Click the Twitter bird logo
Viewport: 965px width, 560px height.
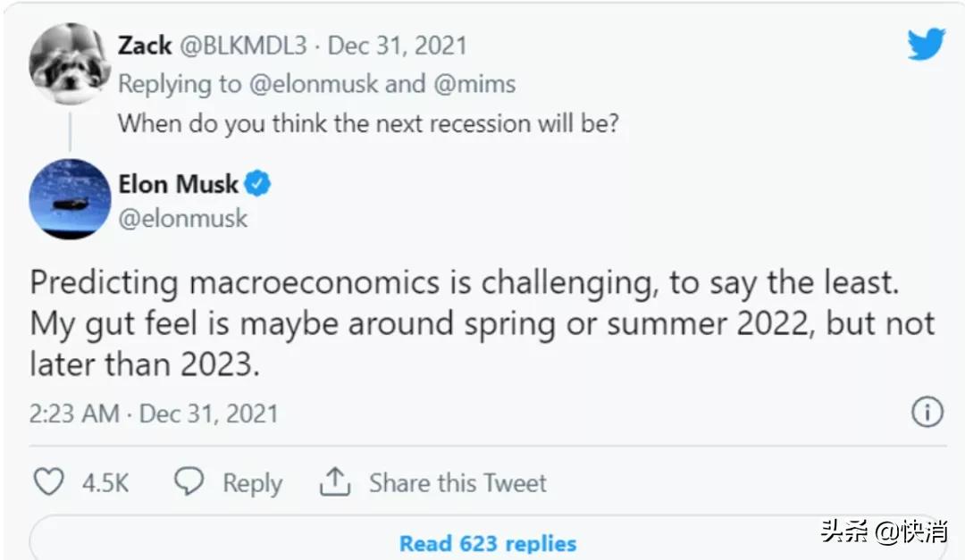(925, 44)
